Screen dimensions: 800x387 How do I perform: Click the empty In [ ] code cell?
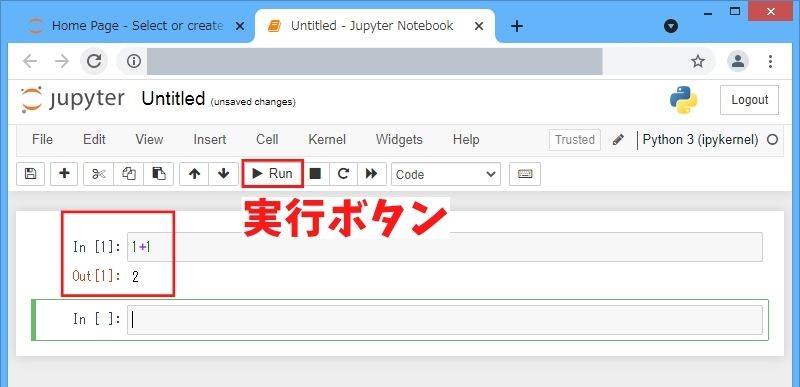(445, 320)
